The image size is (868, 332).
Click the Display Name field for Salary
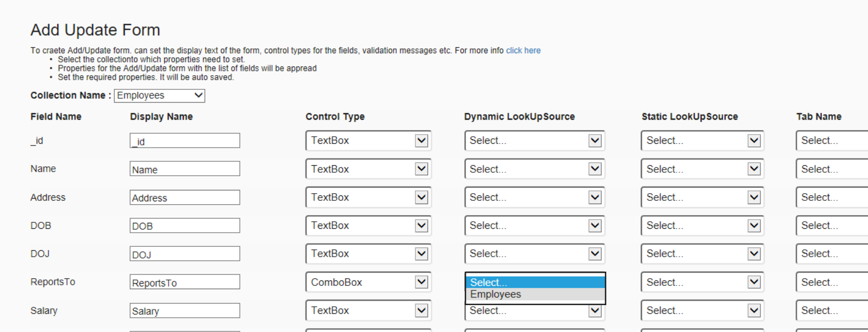point(185,311)
